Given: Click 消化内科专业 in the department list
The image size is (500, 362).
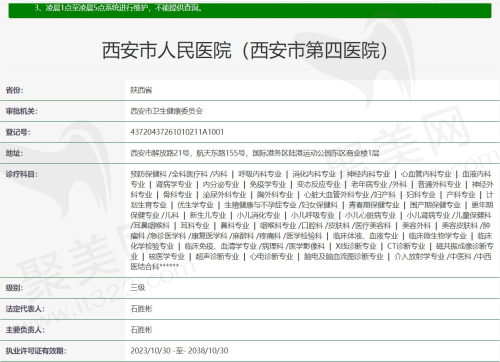Looking at the screenshot, I should coord(314,174).
